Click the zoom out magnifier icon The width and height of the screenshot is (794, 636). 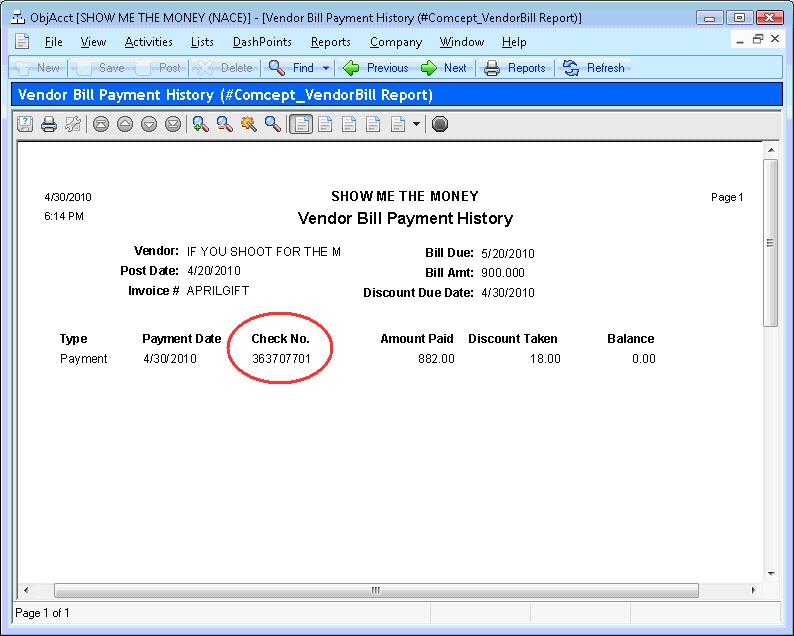(x=224, y=124)
